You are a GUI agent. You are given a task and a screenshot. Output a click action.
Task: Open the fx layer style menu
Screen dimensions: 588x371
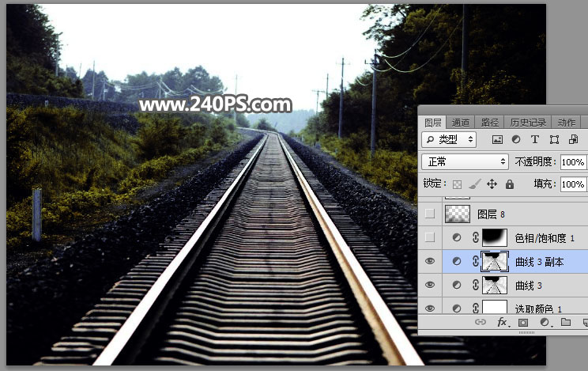click(x=503, y=322)
